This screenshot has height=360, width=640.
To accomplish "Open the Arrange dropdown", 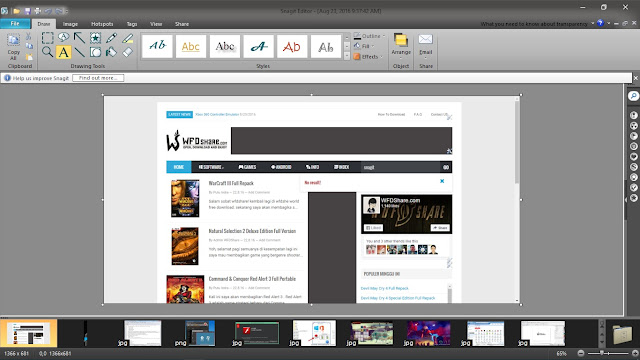I will pyautogui.click(x=401, y=47).
